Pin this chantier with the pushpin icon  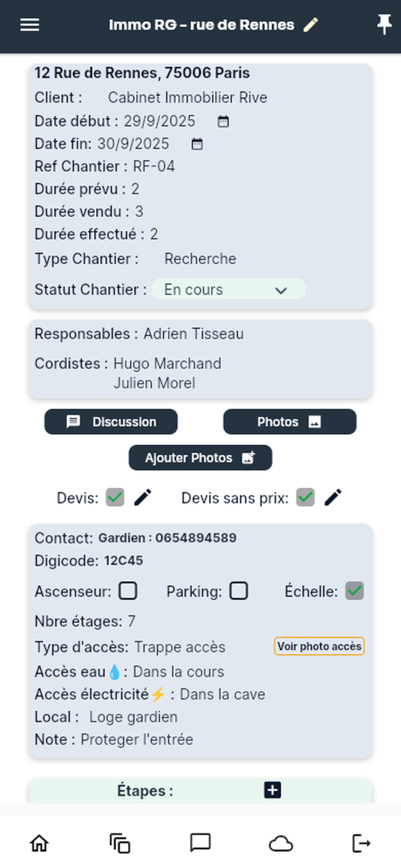pyautogui.click(x=384, y=24)
